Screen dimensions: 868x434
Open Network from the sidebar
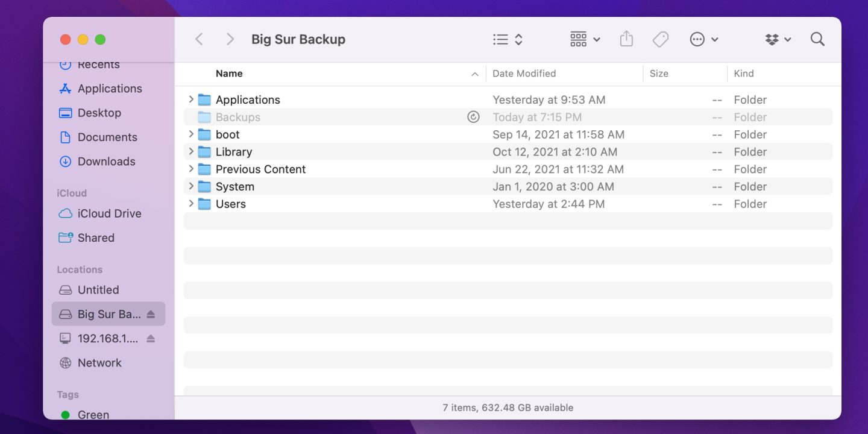click(x=99, y=362)
